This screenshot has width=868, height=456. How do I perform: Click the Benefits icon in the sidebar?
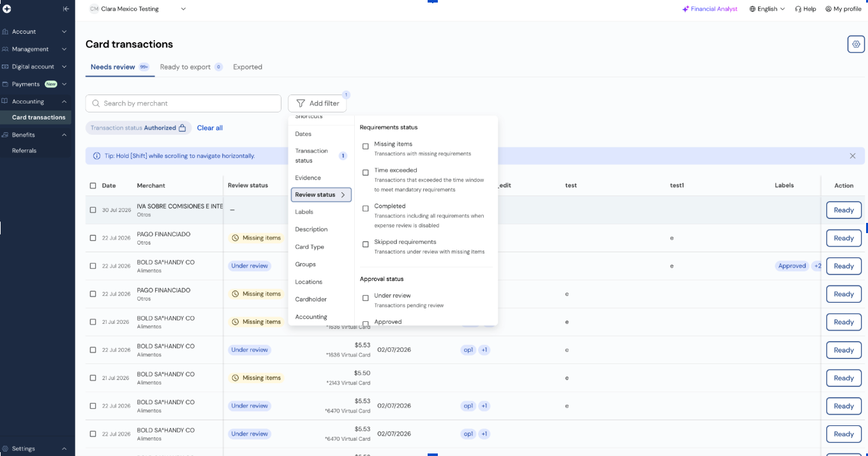(5, 135)
